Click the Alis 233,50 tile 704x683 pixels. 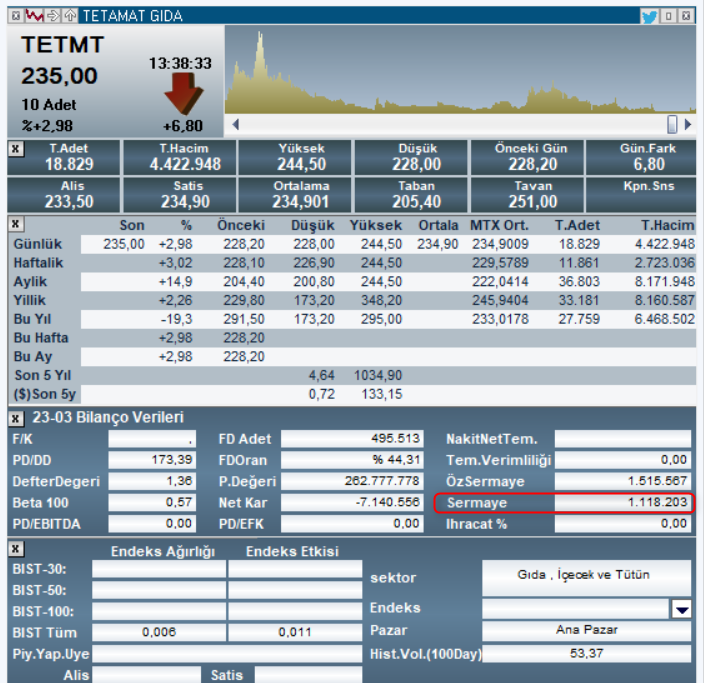[64, 194]
